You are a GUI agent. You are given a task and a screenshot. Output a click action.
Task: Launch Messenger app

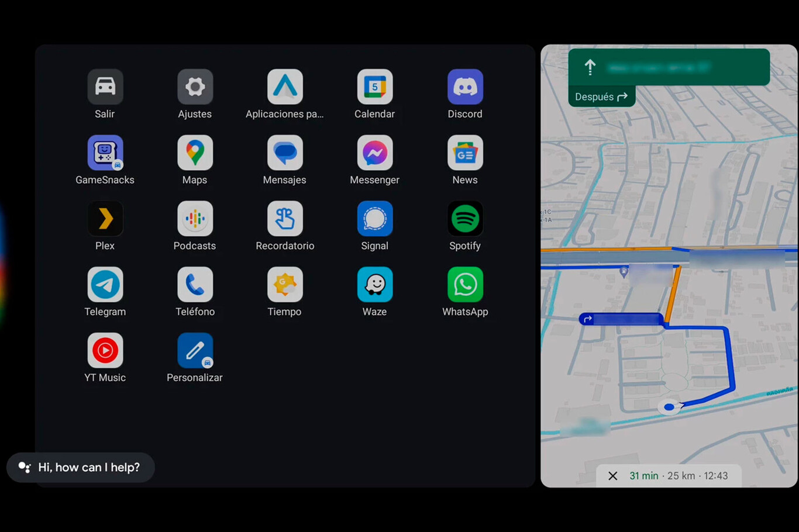tap(375, 153)
